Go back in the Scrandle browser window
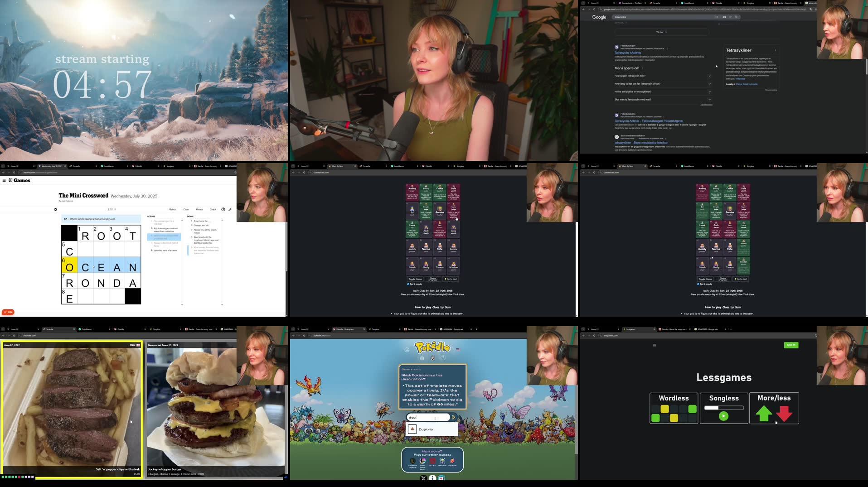The height and width of the screenshot is (487, 868). coord(3,336)
